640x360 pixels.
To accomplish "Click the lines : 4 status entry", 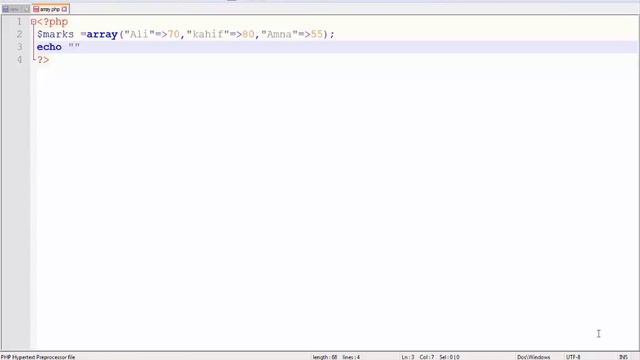I will tap(351, 357).
